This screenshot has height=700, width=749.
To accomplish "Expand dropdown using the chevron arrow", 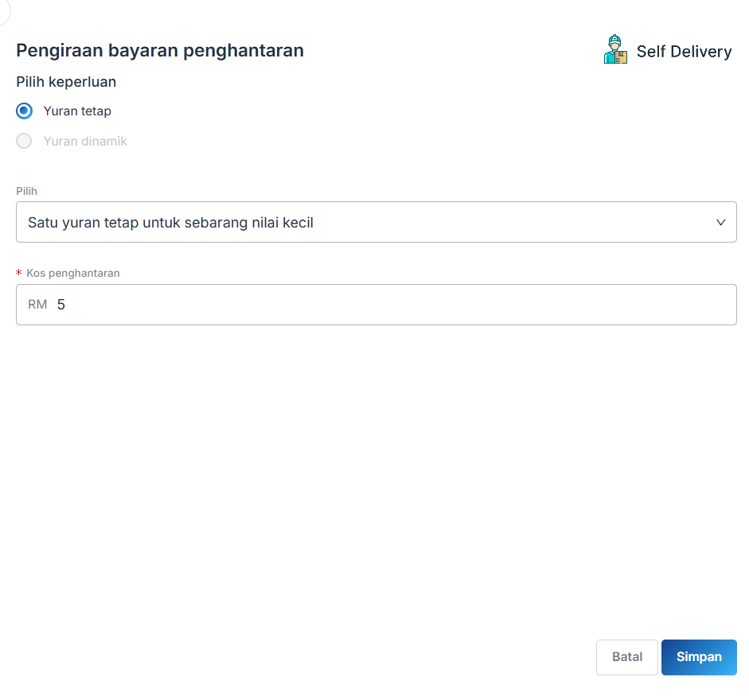I will [x=720, y=223].
